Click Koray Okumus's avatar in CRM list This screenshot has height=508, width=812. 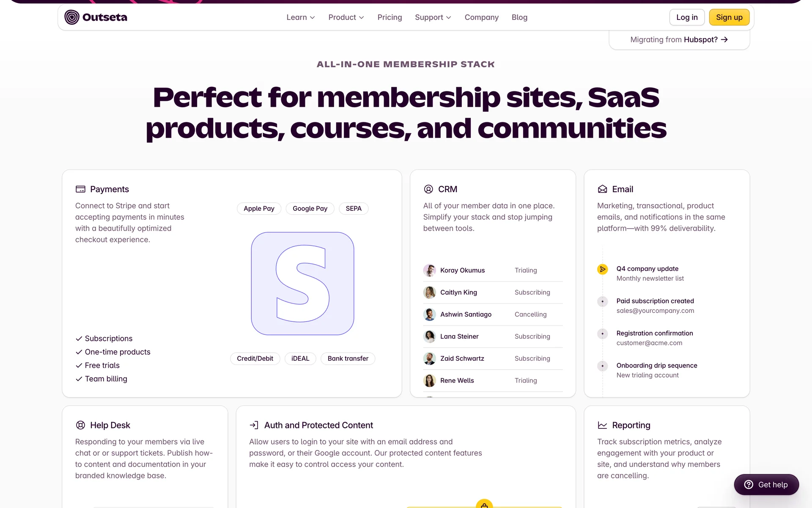pos(429,271)
